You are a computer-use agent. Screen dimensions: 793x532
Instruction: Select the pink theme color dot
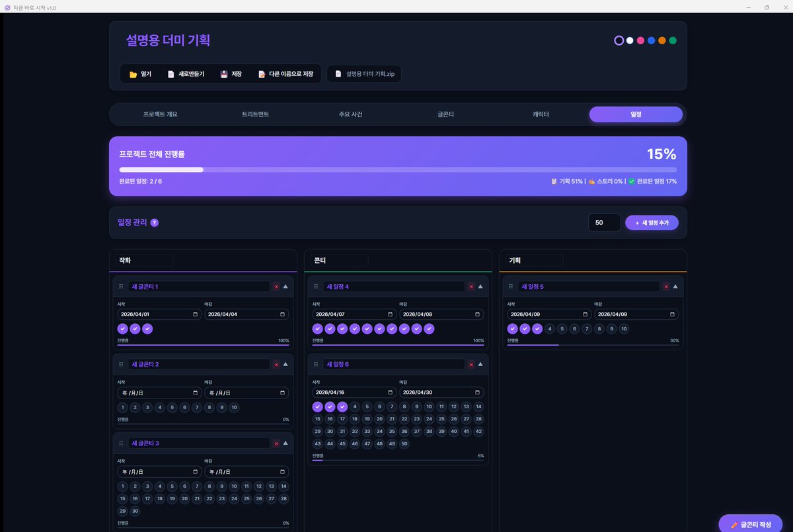point(640,40)
